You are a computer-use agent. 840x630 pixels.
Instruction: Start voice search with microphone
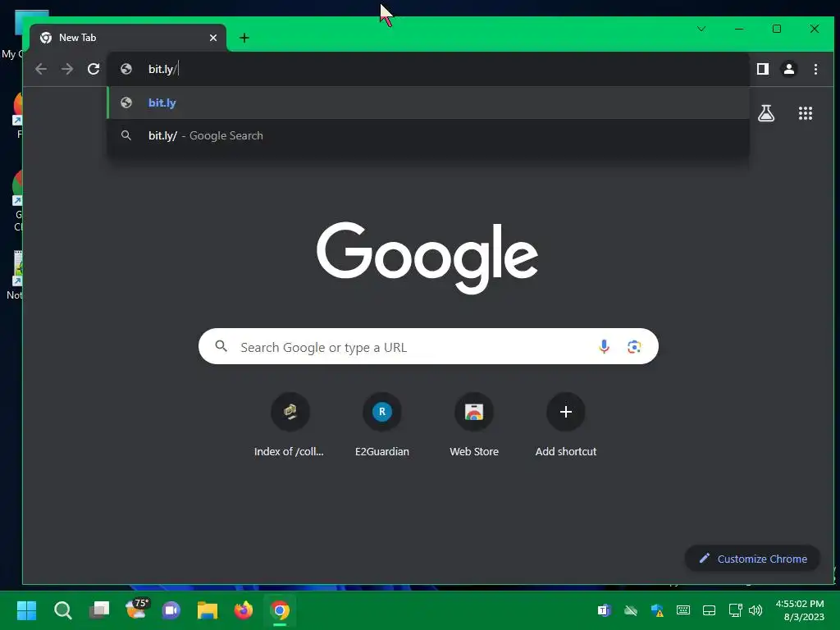click(604, 347)
